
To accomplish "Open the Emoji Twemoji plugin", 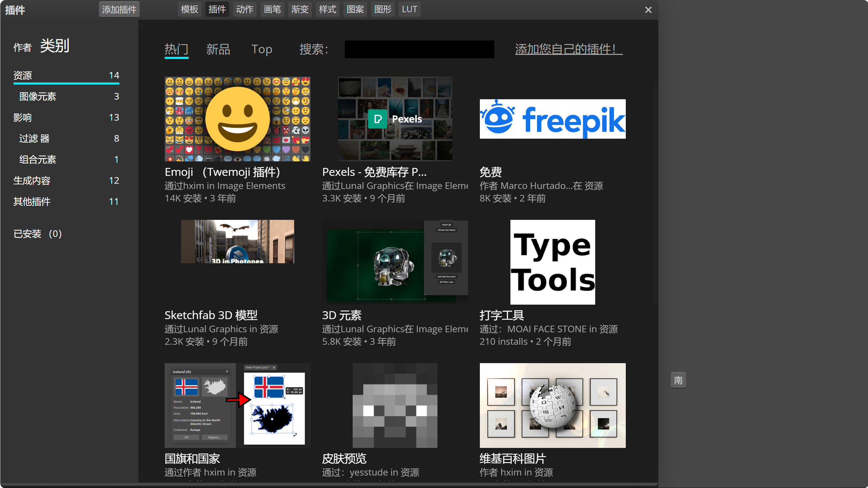I will (x=237, y=119).
